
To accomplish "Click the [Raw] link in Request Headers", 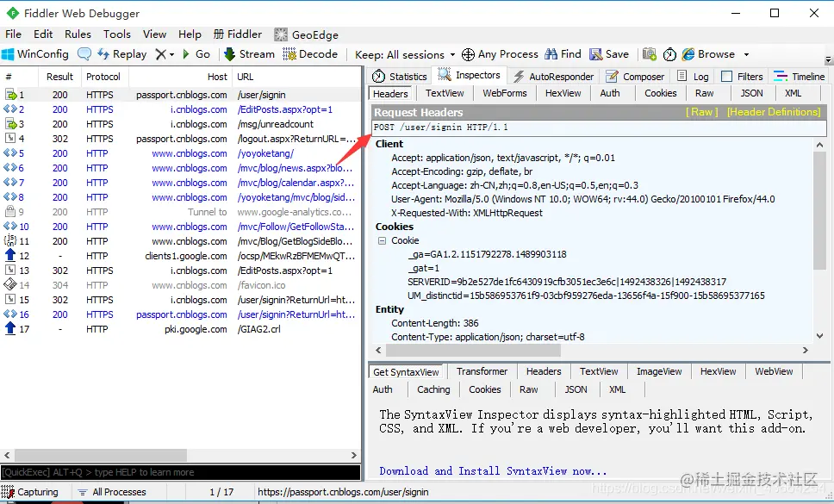I will [x=701, y=112].
